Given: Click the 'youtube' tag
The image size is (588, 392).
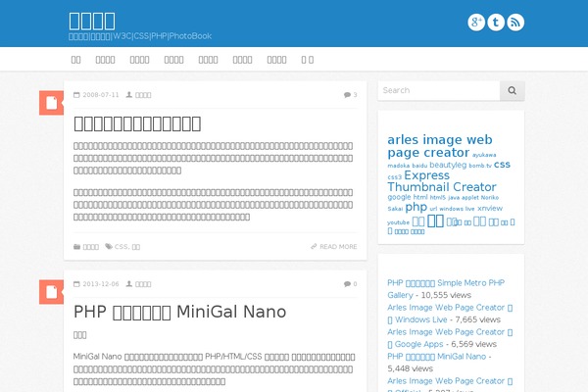Looking at the screenshot, I should pyautogui.click(x=398, y=222).
